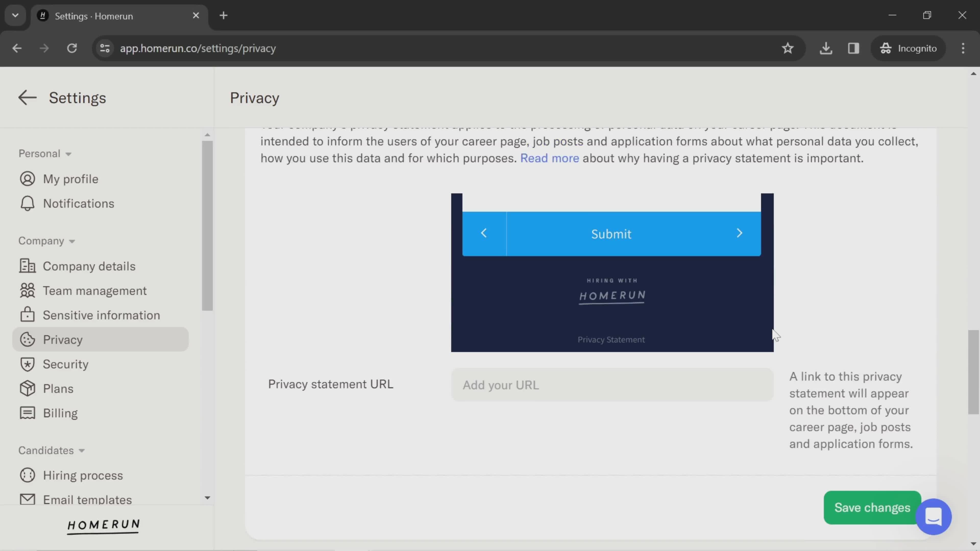Collapse the Candidates section
The height and width of the screenshot is (551, 980).
pyautogui.click(x=51, y=450)
